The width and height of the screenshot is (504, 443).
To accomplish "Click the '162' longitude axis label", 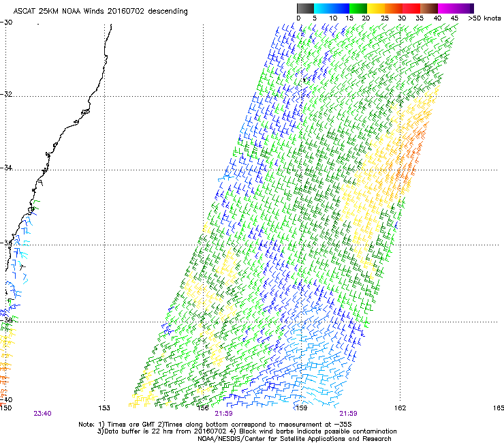I will [400, 408].
